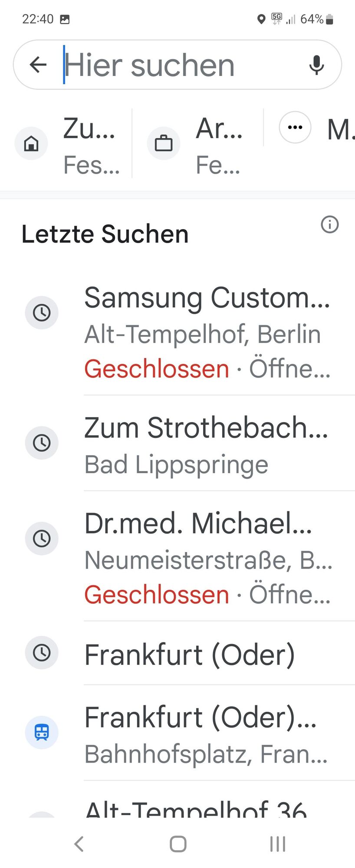
Task: Tap the work briefcase shortcut icon
Action: coord(164,143)
